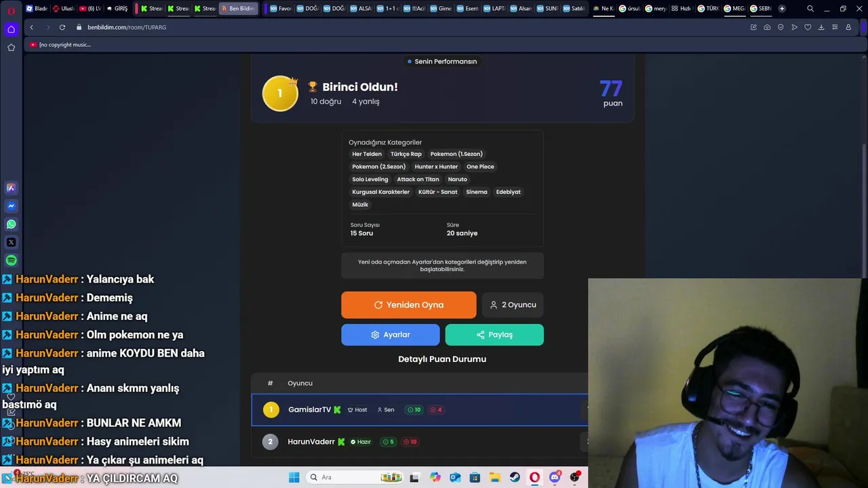Switch to the LAPT browser tab
This screenshot has height=488, width=868.
pos(494,9)
